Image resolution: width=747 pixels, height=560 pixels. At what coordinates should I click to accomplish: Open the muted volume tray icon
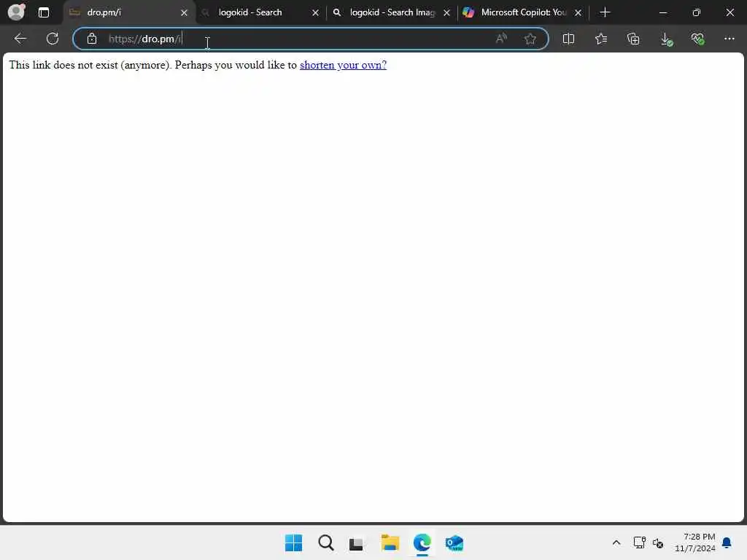coord(658,542)
